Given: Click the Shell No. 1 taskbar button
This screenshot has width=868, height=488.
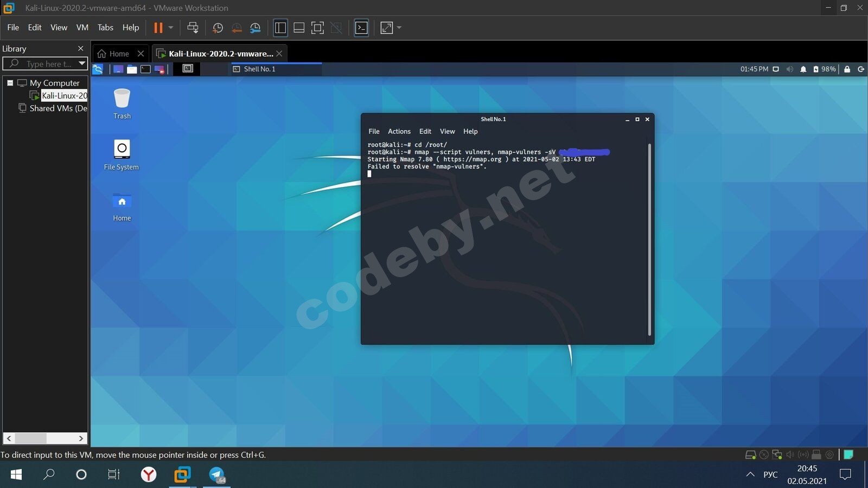Looking at the screenshot, I should [x=276, y=69].
